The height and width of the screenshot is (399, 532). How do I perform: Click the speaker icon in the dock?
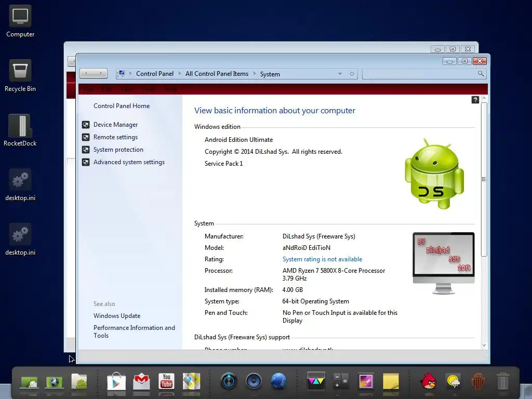254,381
